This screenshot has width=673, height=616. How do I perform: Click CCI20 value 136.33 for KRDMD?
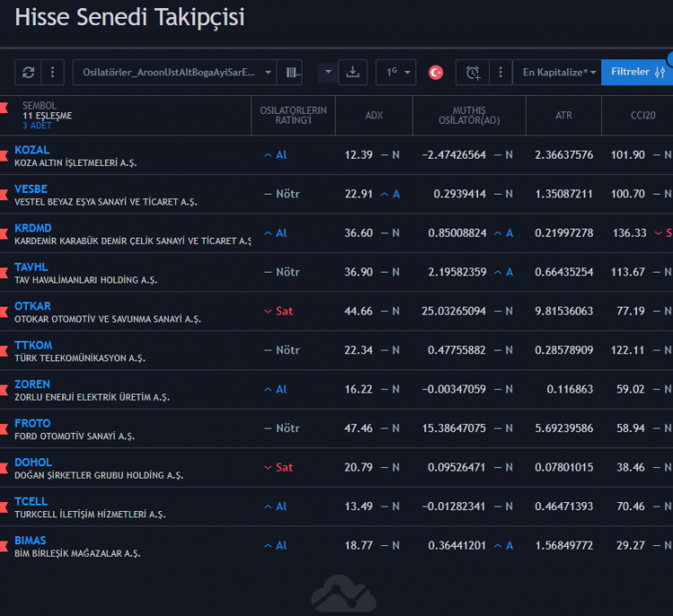(629, 233)
